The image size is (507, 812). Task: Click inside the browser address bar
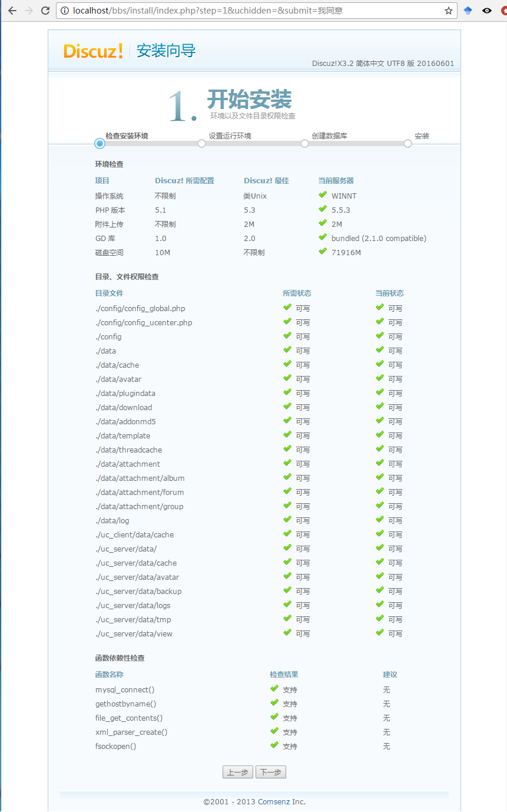pyautogui.click(x=236, y=10)
